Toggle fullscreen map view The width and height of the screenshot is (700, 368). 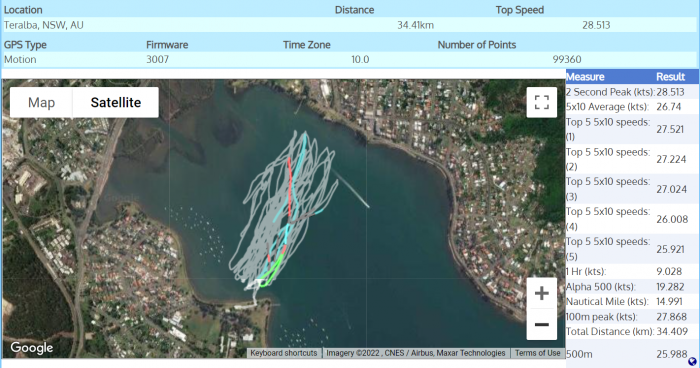click(x=542, y=102)
